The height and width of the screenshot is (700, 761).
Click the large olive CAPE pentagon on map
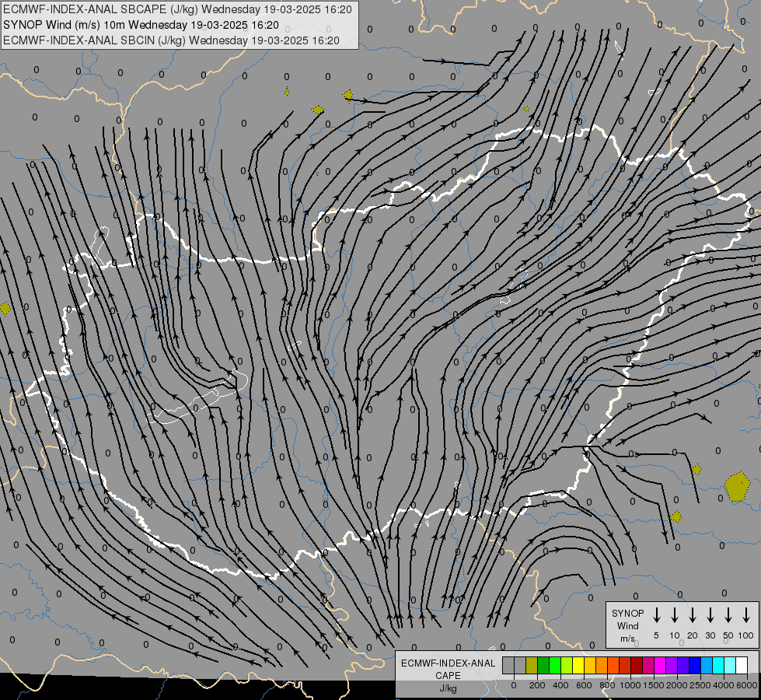[x=737, y=486]
